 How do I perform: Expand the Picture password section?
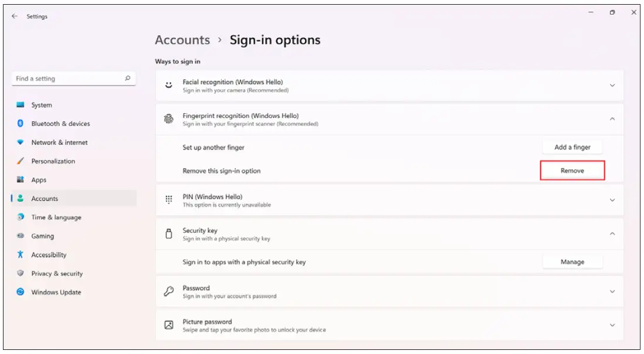(612, 325)
